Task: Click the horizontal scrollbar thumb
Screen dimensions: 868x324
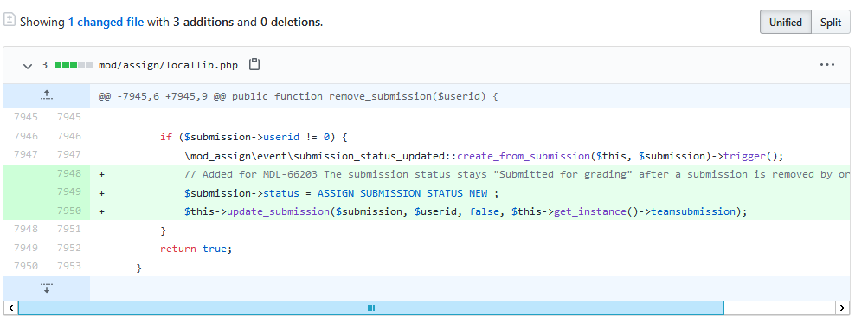Action: 371,308
